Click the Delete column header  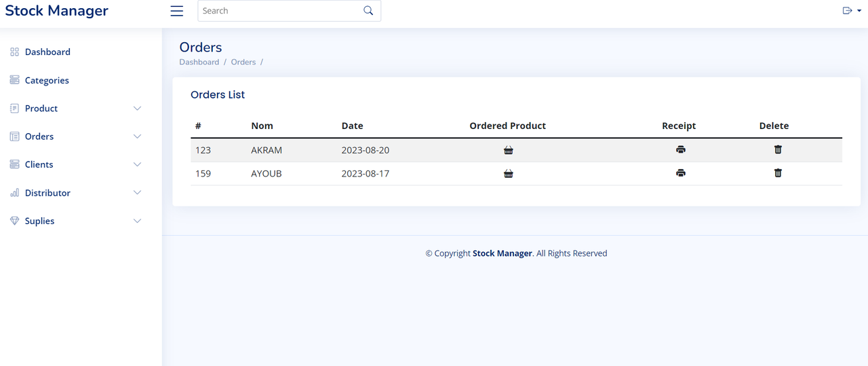point(774,126)
